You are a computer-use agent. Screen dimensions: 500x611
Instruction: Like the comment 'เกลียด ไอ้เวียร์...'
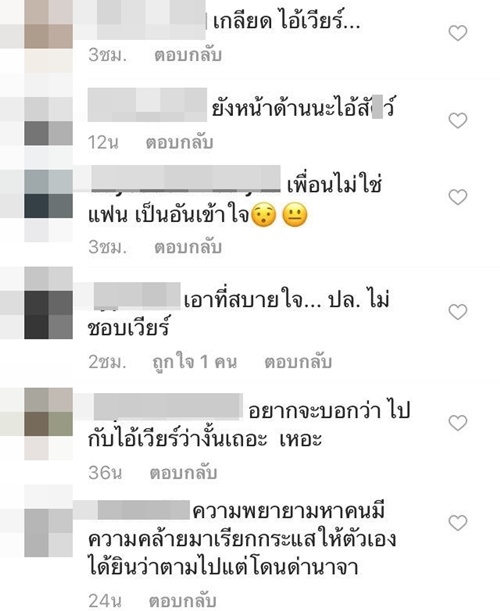click(x=458, y=33)
